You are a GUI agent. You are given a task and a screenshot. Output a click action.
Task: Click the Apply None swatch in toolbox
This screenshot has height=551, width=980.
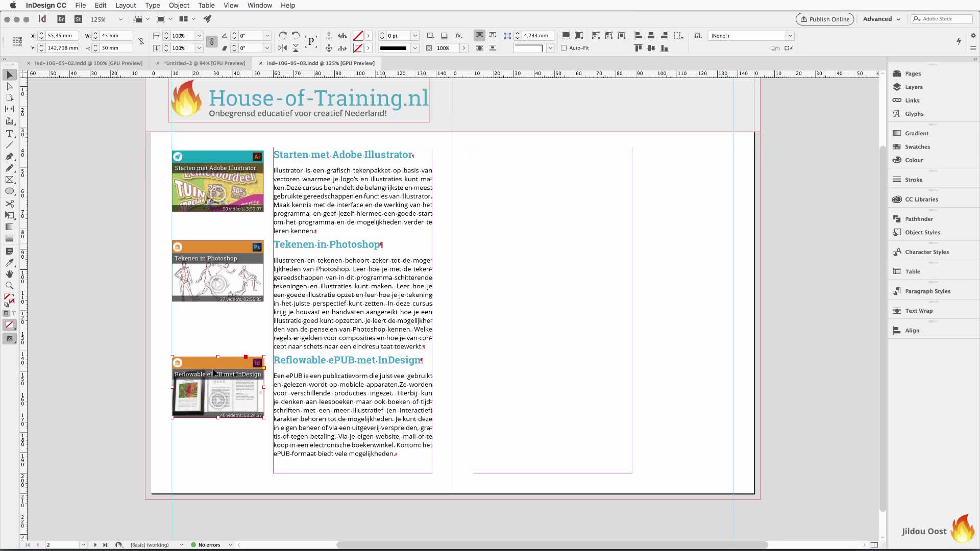point(9,325)
